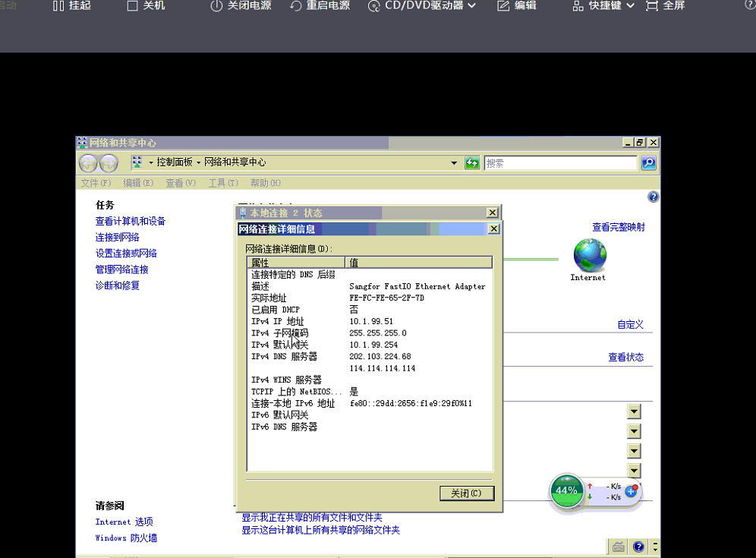756x558 pixels.
Task: Open the 编辑(E) menu in the window menu bar
Action: pos(138,183)
